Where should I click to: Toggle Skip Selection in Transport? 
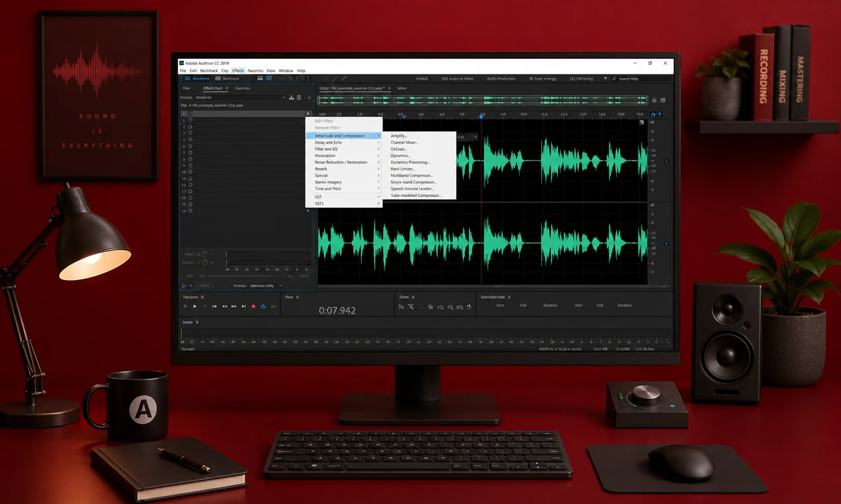(x=273, y=306)
